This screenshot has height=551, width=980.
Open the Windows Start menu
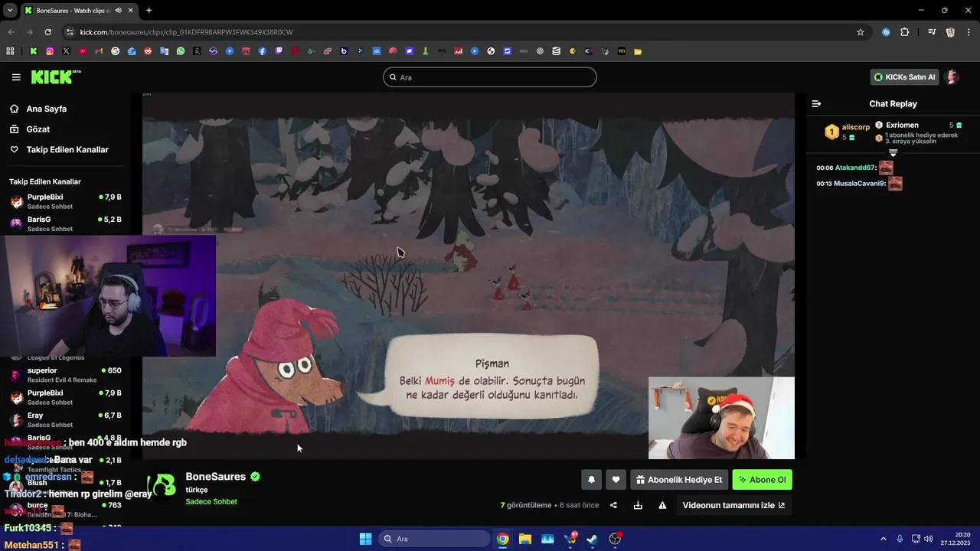point(365,539)
